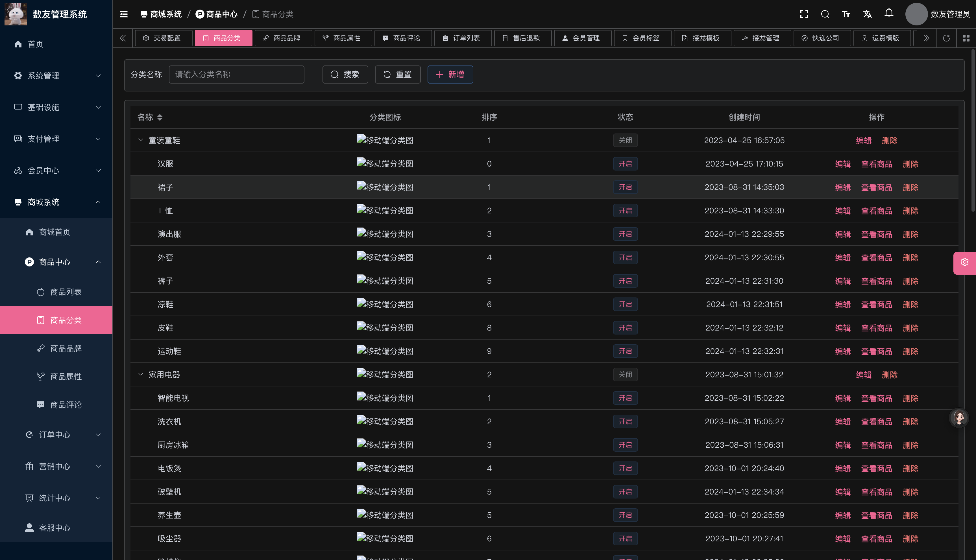Image resolution: width=976 pixels, height=560 pixels.
Task: Switch to 商品品牌 tab
Action: click(283, 38)
